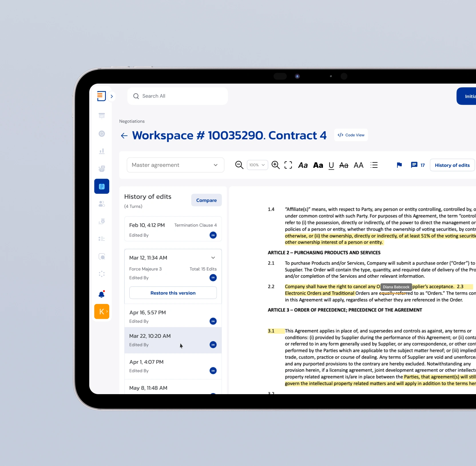
Task: Open notifications bell icon
Action: click(102, 294)
